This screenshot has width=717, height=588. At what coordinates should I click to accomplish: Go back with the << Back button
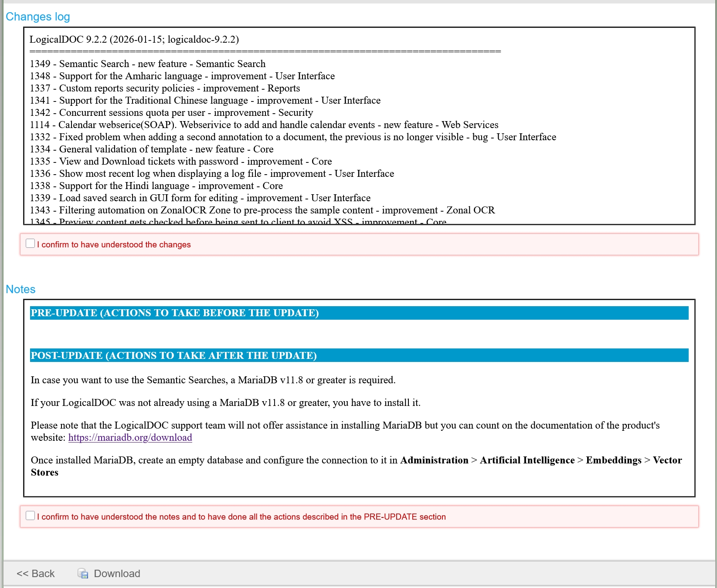point(36,574)
